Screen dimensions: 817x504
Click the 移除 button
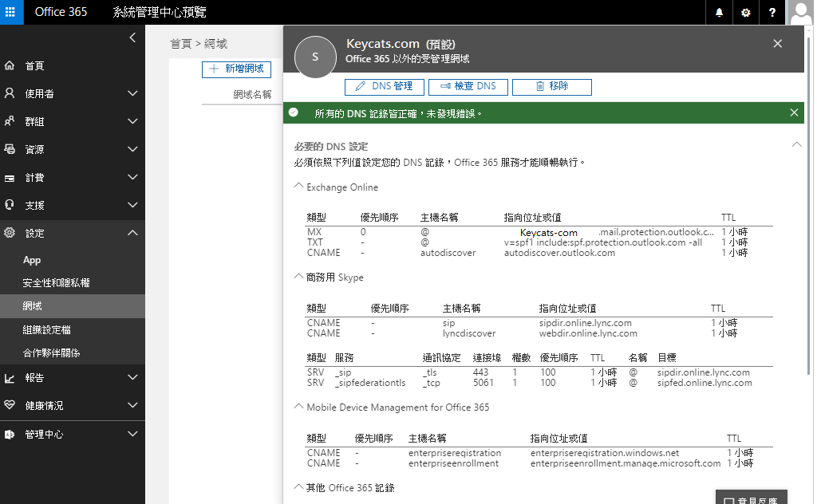(552, 86)
